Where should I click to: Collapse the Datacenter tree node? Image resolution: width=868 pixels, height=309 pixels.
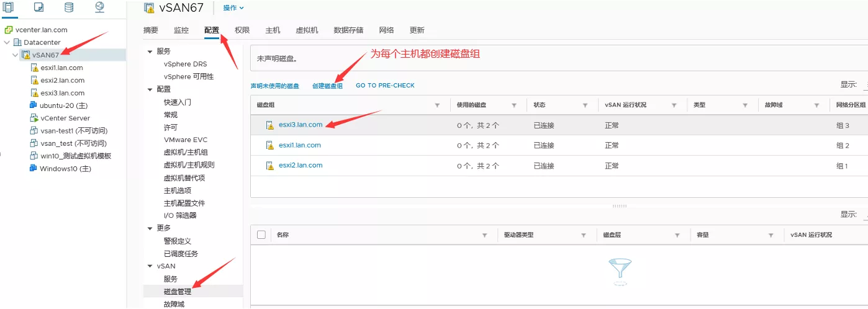(x=7, y=42)
